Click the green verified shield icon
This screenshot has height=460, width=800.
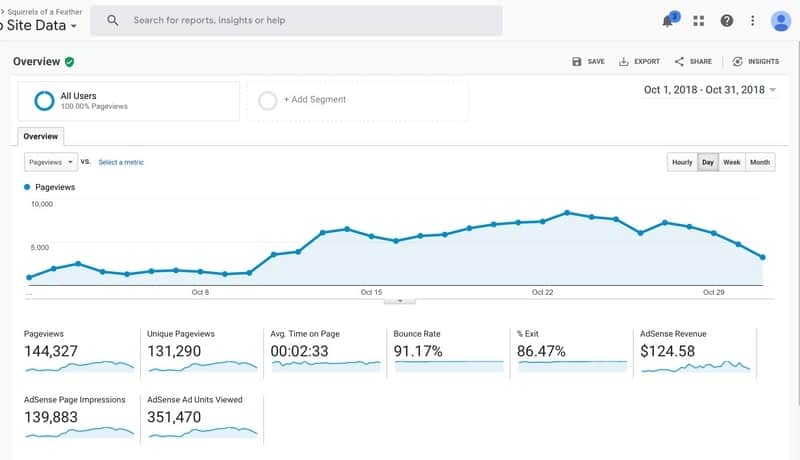coord(69,62)
